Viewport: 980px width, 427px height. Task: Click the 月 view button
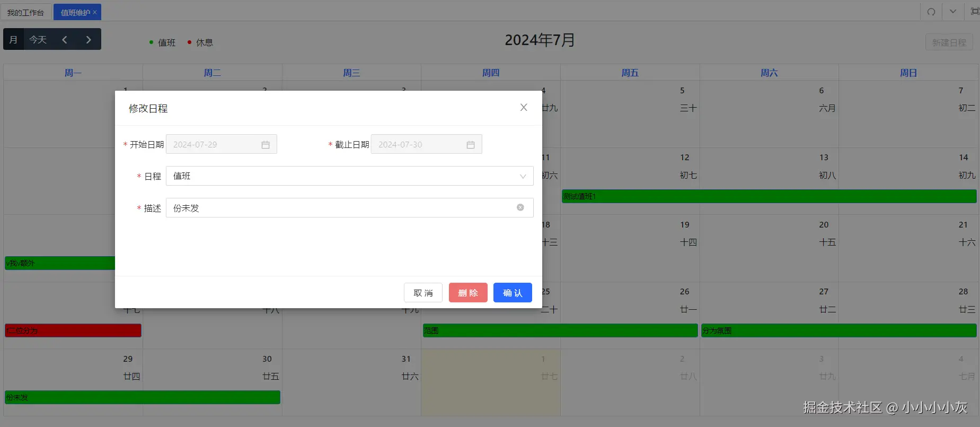point(14,39)
